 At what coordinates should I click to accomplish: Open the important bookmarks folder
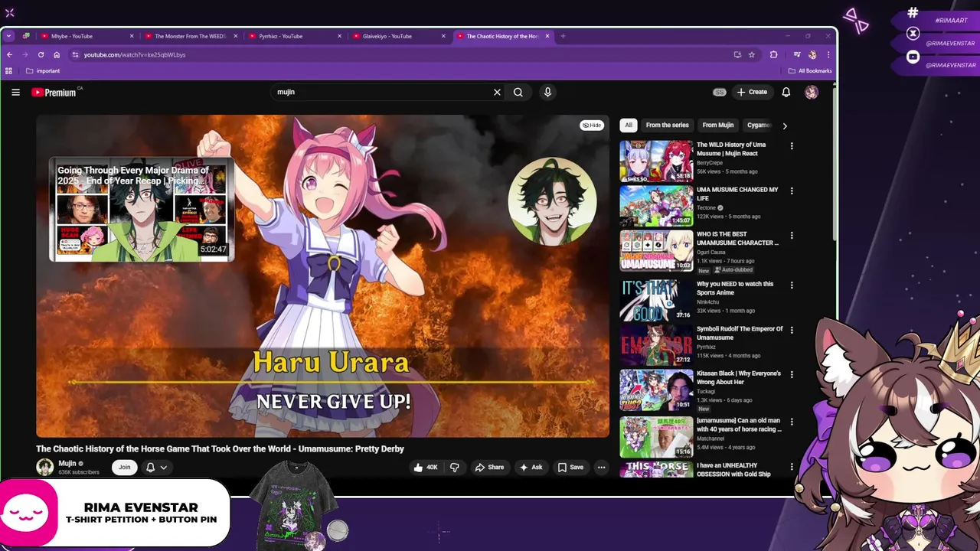click(43, 70)
